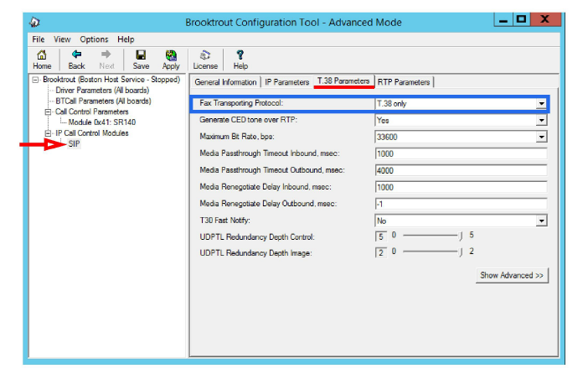
Task: Click Media Passthrough Timeout Inbound field
Action: coord(461,153)
